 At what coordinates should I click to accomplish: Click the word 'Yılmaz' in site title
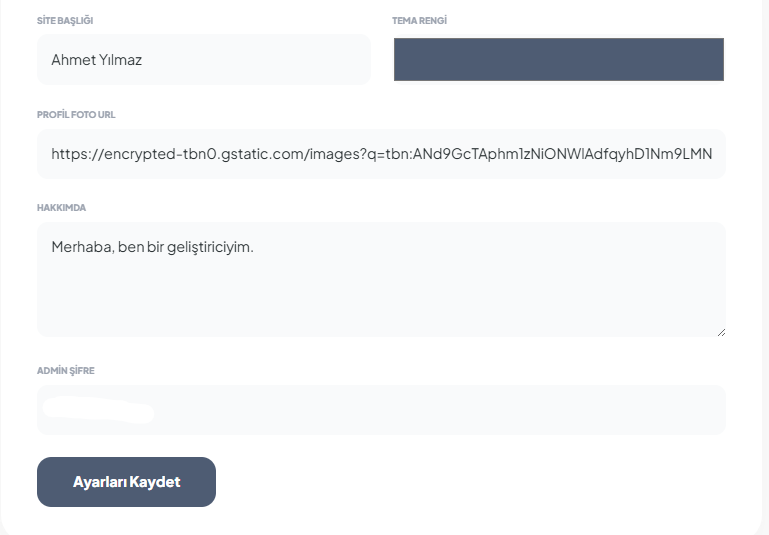point(120,60)
